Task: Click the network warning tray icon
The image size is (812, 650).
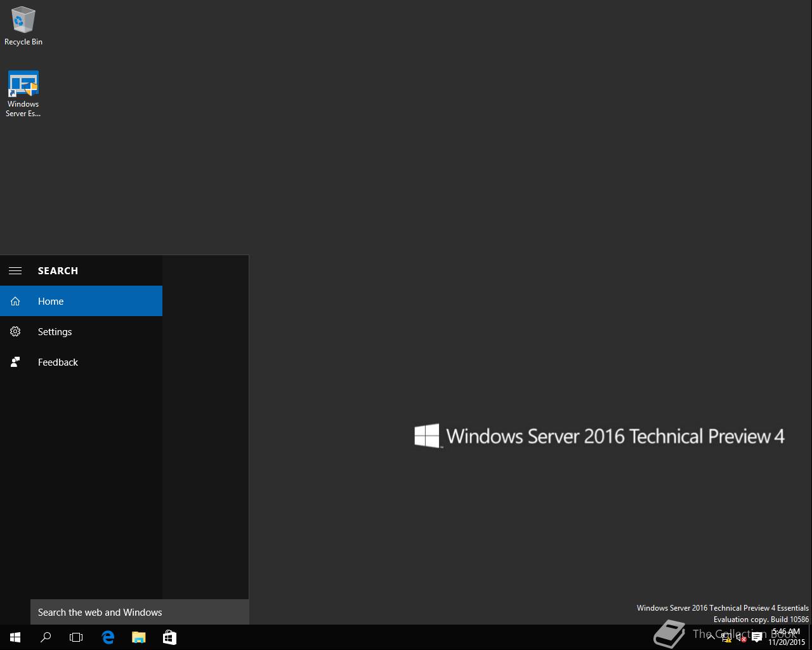Action: pyautogui.click(x=726, y=637)
